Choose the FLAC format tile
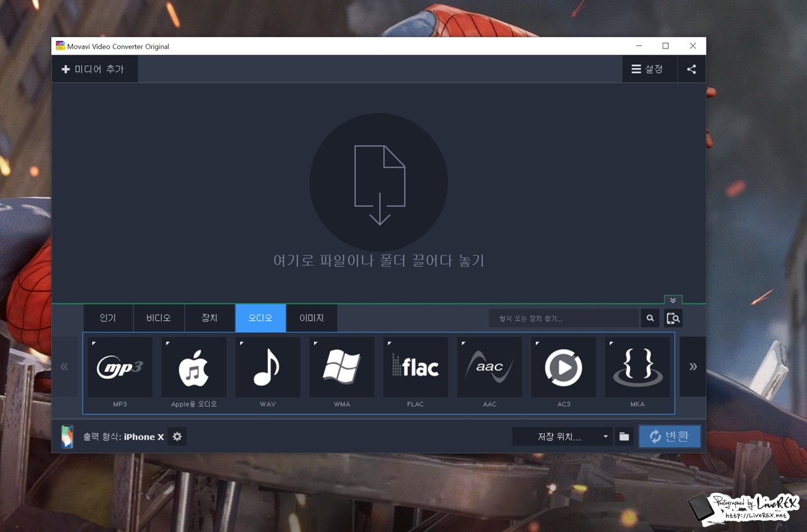 (x=415, y=367)
